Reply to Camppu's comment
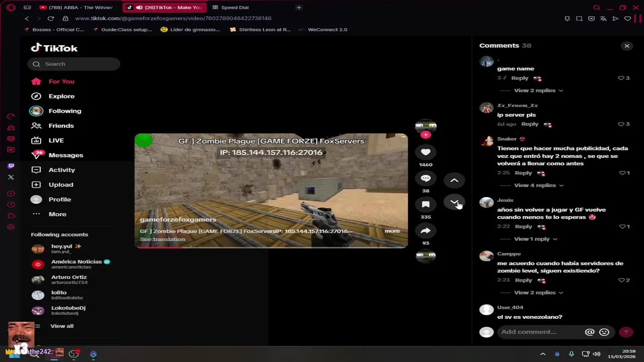 (523, 280)
